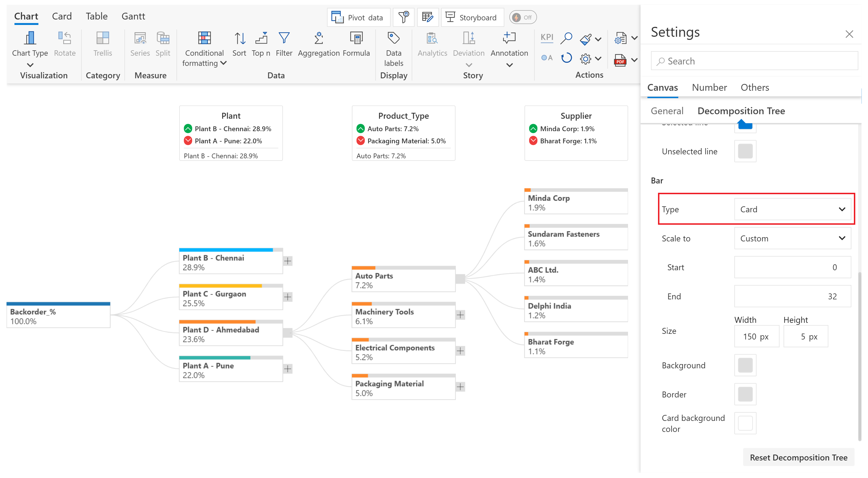The image size is (868, 478).
Task: Expand the Machinery Tools node
Action: tap(460, 315)
